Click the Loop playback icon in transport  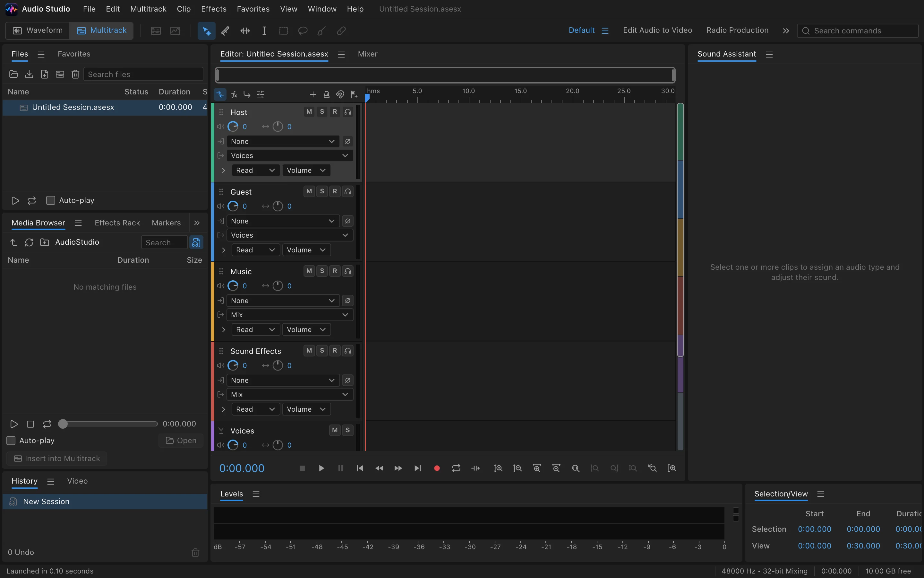point(456,468)
